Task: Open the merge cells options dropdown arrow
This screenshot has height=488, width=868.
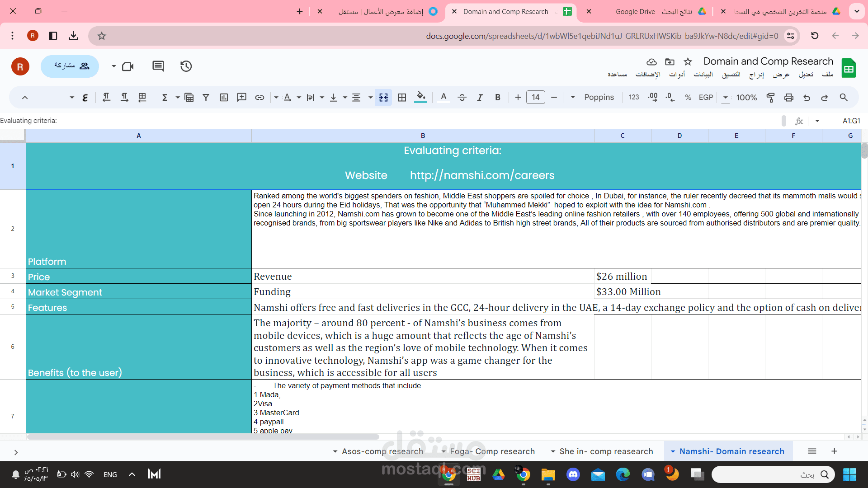Action: [371, 97]
